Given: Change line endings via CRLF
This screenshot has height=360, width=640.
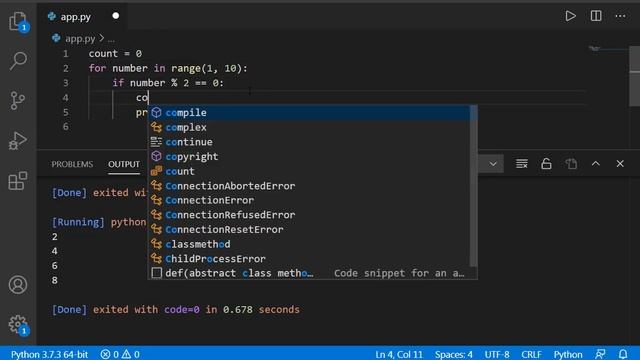Looking at the screenshot, I should tap(531, 354).
